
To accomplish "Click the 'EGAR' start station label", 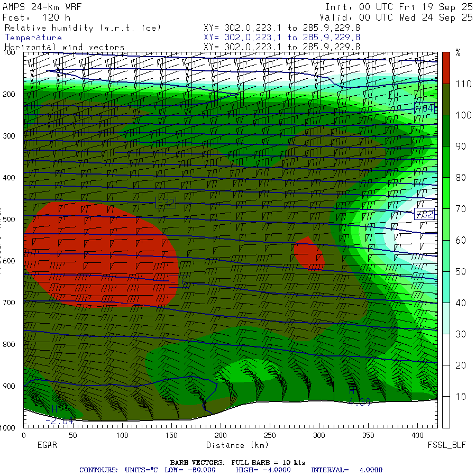I will click(x=47, y=445).
